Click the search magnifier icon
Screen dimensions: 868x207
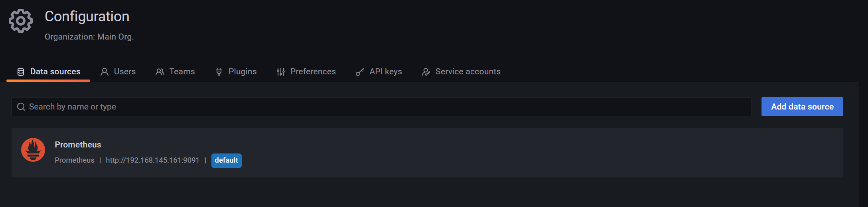pyautogui.click(x=21, y=107)
